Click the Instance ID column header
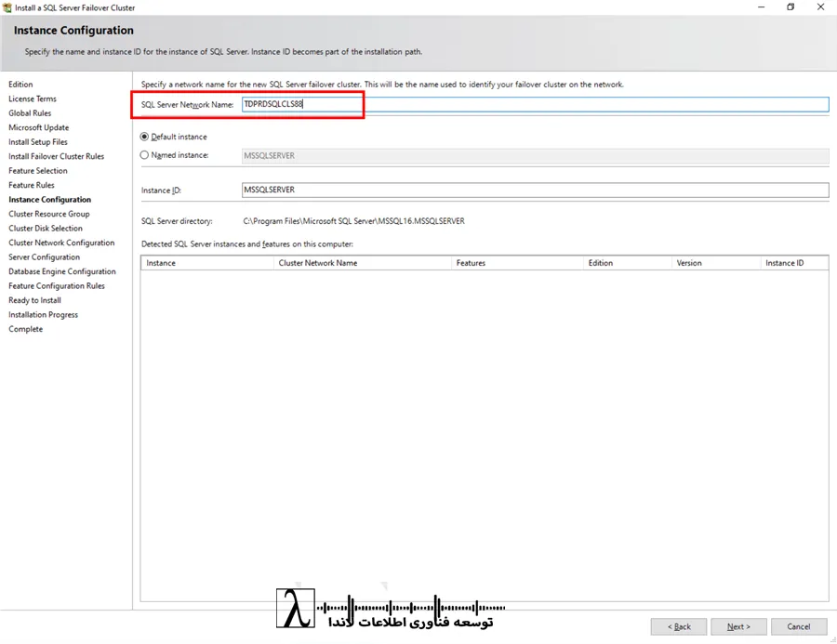The image size is (837, 644). (x=794, y=263)
